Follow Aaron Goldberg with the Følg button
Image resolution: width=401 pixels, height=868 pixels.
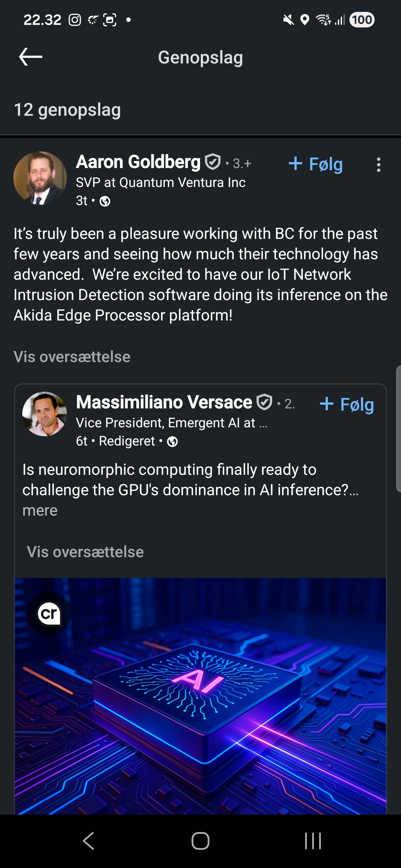[x=316, y=164]
